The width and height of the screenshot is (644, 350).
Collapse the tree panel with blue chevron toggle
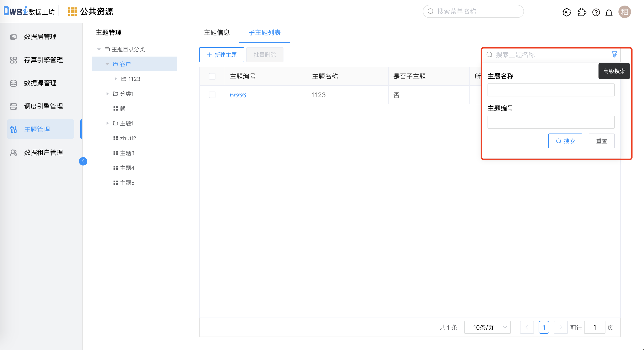point(83,161)
